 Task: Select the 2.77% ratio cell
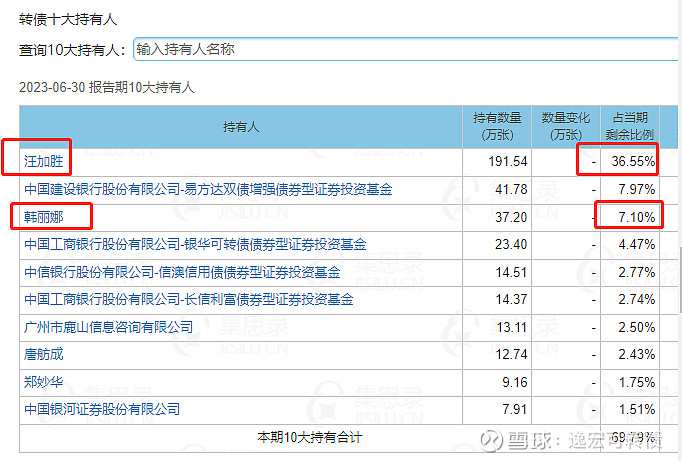click(630, 273)
